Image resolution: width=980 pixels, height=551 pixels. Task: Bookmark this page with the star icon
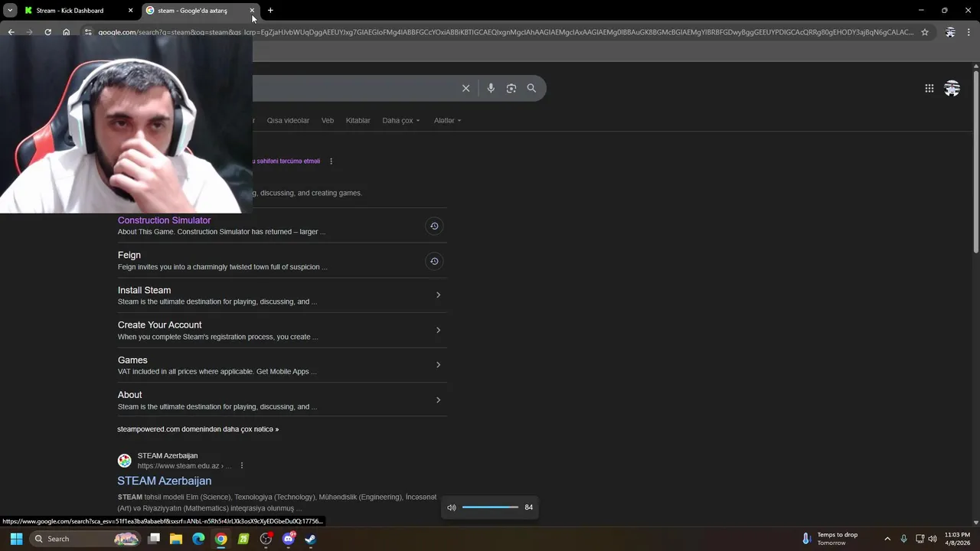pos(925,32)
